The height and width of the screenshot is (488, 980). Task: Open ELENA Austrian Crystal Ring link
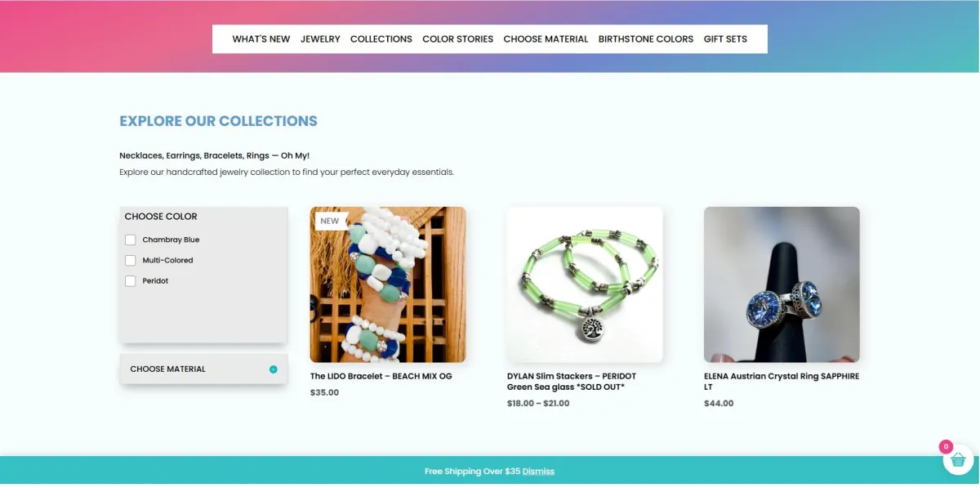782,382
